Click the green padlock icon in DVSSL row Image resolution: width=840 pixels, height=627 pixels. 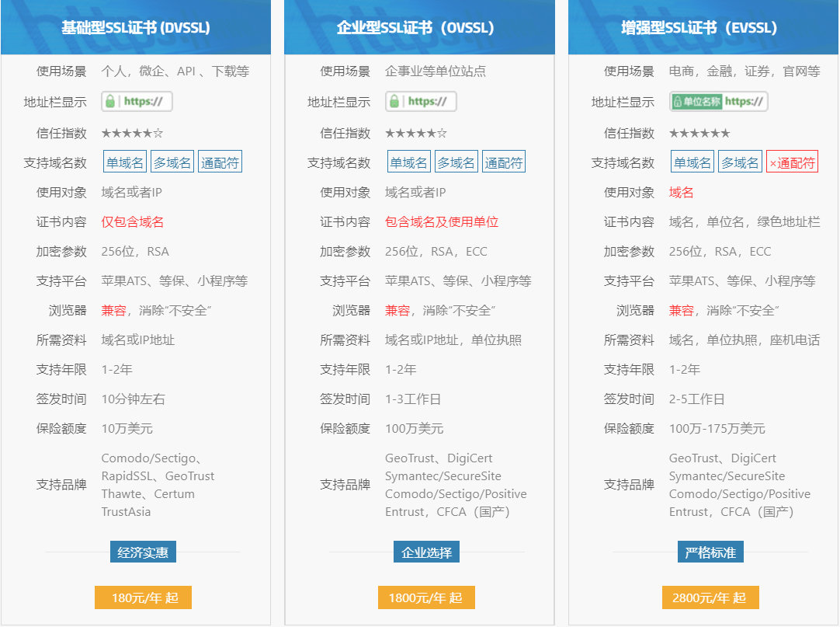112,101
